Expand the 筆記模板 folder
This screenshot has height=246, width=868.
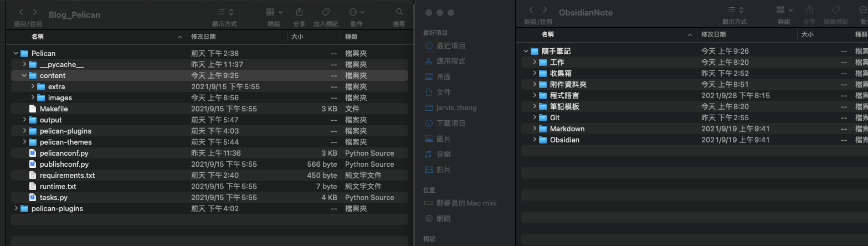coord(535,106)
